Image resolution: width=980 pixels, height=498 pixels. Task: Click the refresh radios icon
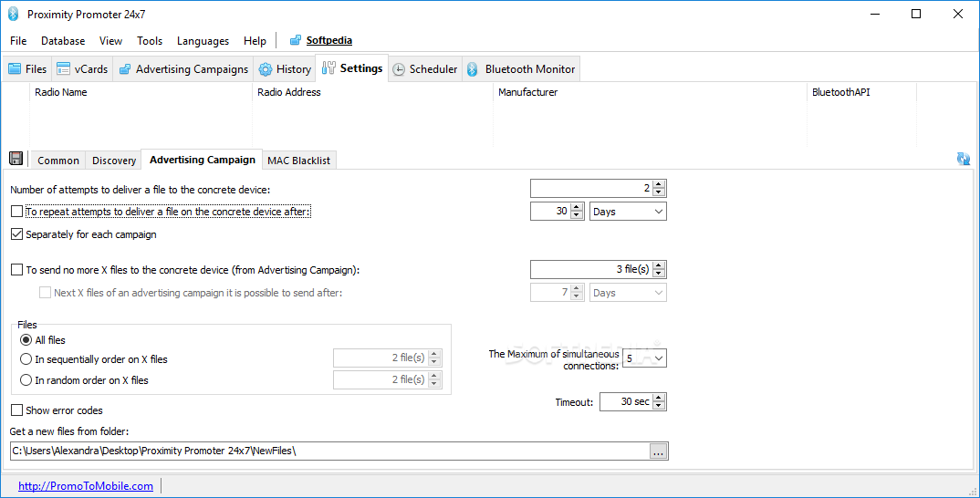point(964,159)
